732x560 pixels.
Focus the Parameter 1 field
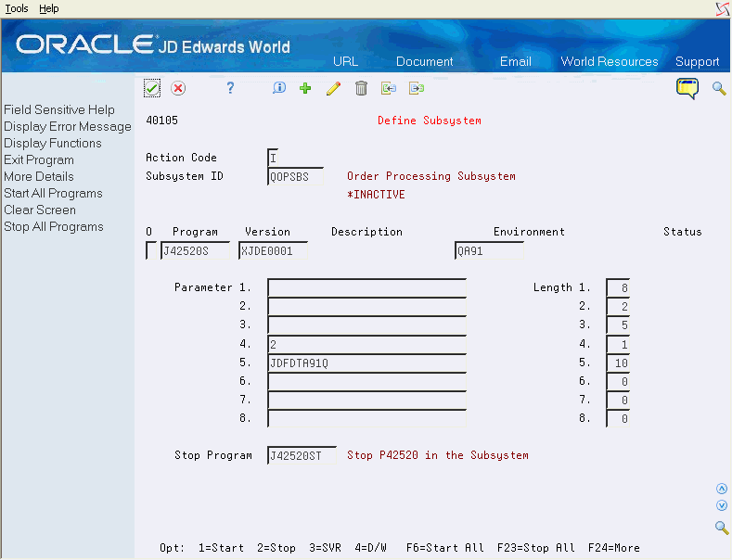[367, 288]
